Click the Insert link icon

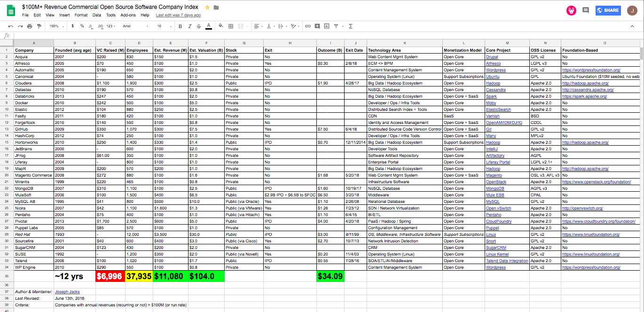(308, 26)
